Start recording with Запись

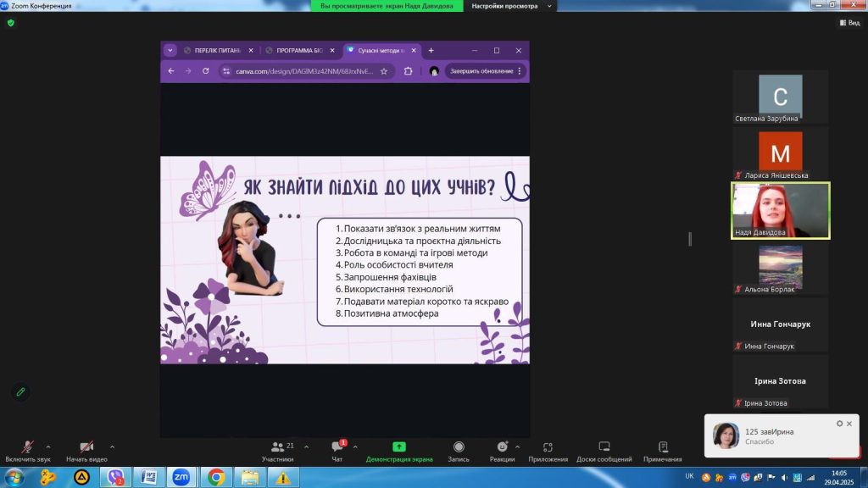coord(459,452)
